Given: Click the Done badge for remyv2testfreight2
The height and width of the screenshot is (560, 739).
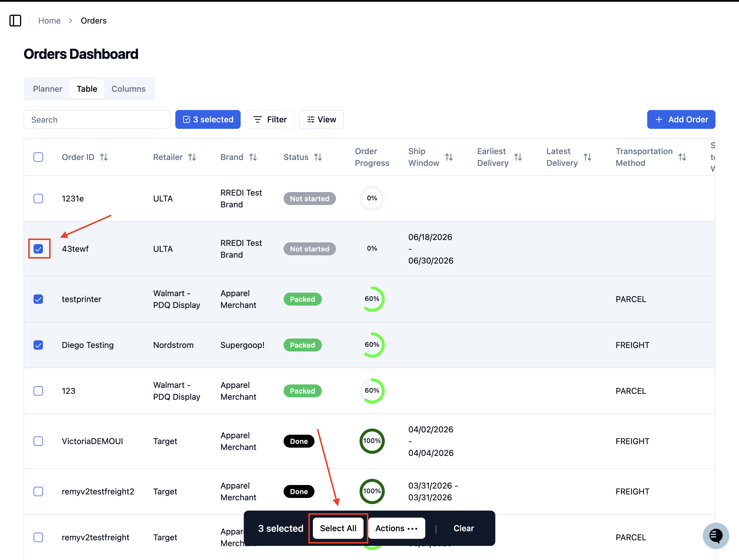Looking at the screenshot, I should click(299, 491).
